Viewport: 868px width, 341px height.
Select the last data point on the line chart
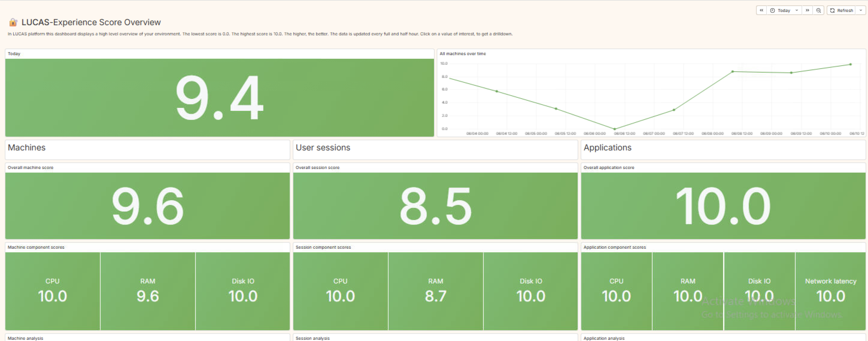(850, 64)
